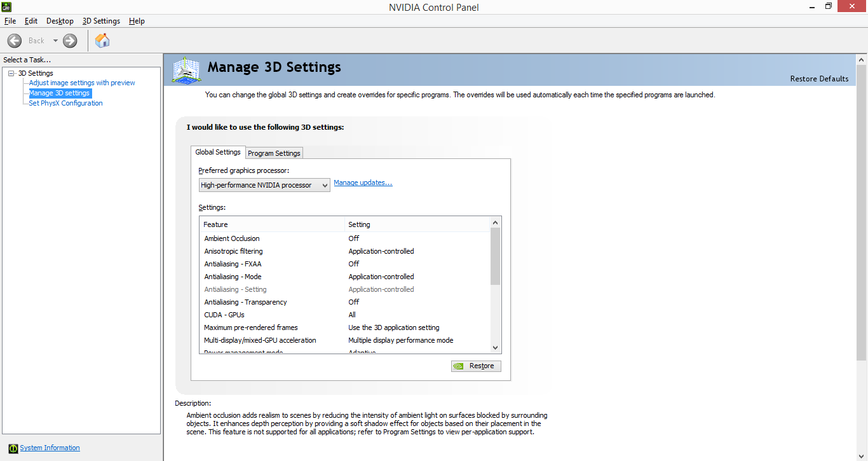Select Adjust image settings with preview
The image size is (868, 461).
pyautogui.click(x=82, y=83)
